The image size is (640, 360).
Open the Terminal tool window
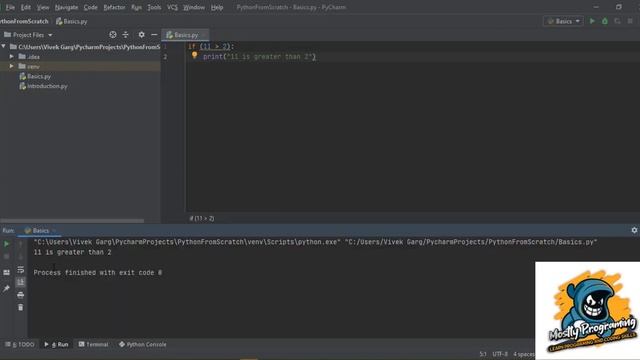pos(93,344)
